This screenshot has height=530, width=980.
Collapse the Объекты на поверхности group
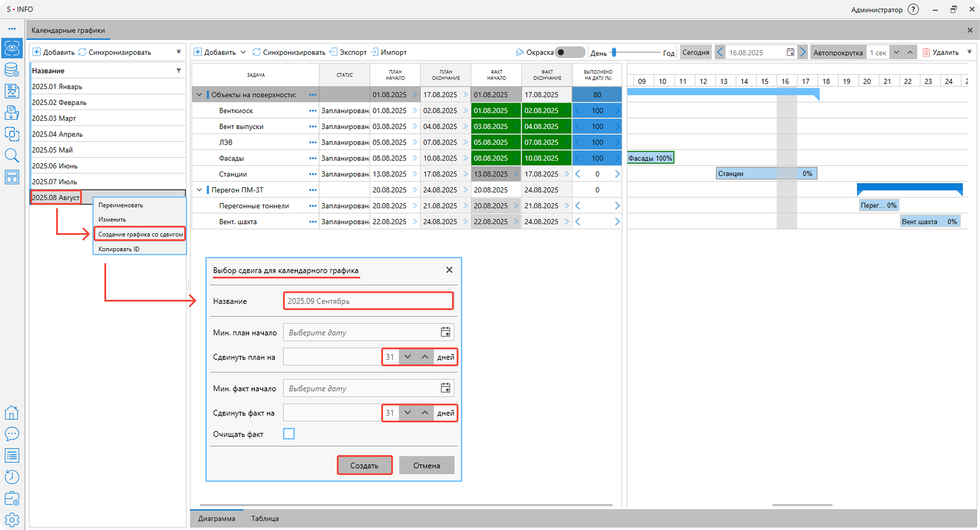coord(199,95)
